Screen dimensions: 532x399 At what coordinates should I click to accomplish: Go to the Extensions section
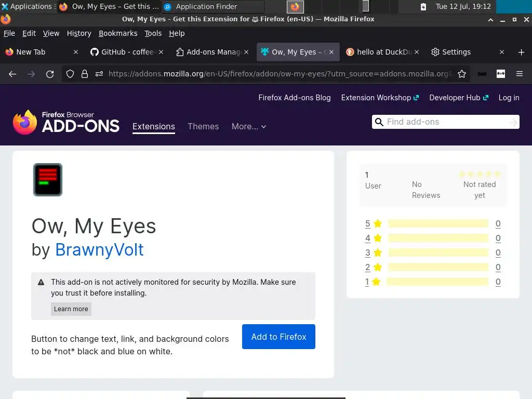[154, 127]
